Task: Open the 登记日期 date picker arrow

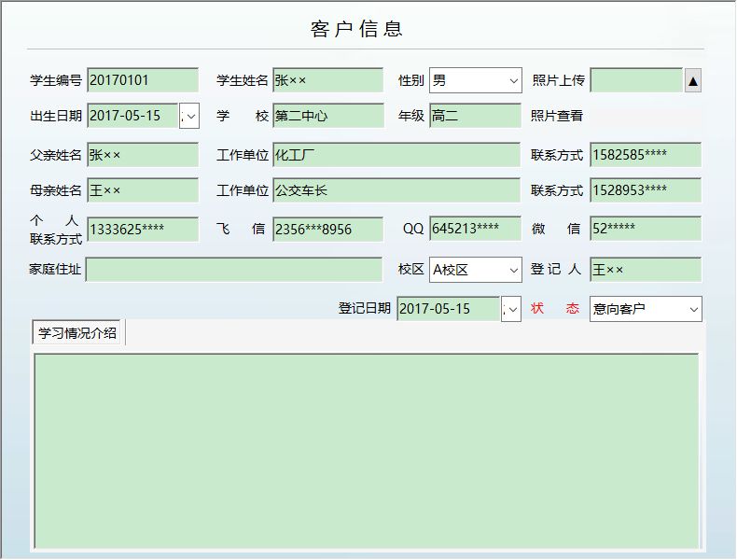Action: pos(511,309)
